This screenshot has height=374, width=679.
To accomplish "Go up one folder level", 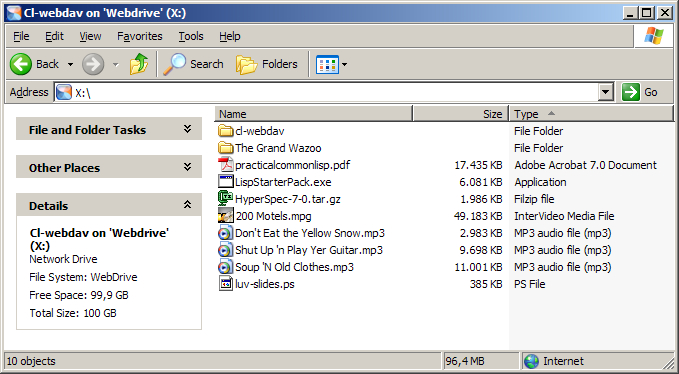I will (139, 64).
